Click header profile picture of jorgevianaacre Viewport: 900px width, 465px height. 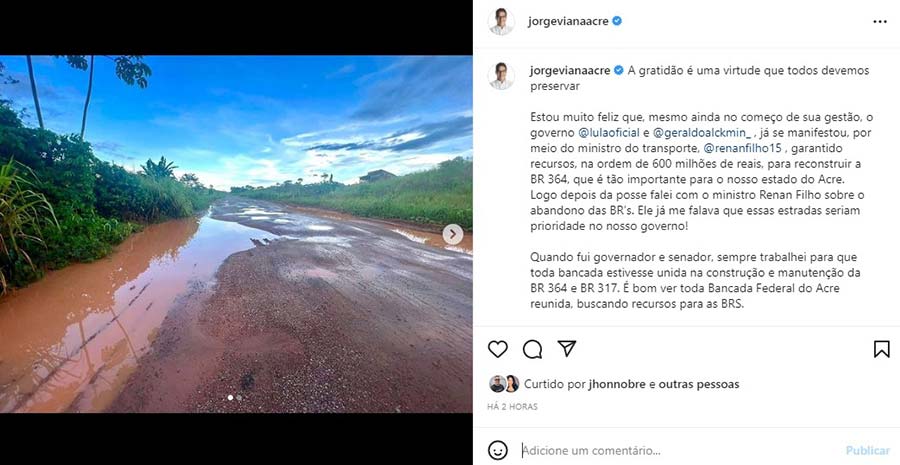tap(501, 21)
